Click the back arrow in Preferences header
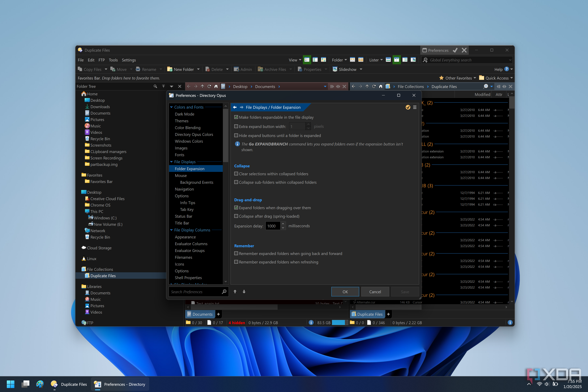This screenshot has width=588, height=392. 235,107
